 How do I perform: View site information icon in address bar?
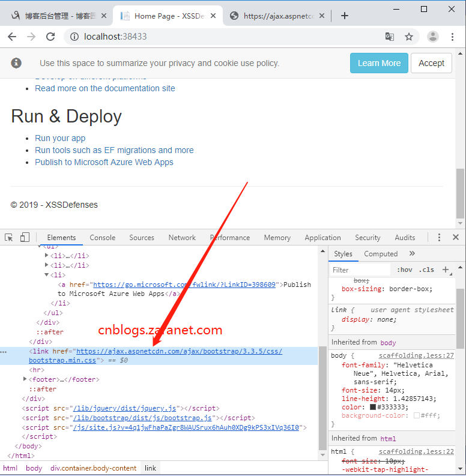click(x=74, y=37)
